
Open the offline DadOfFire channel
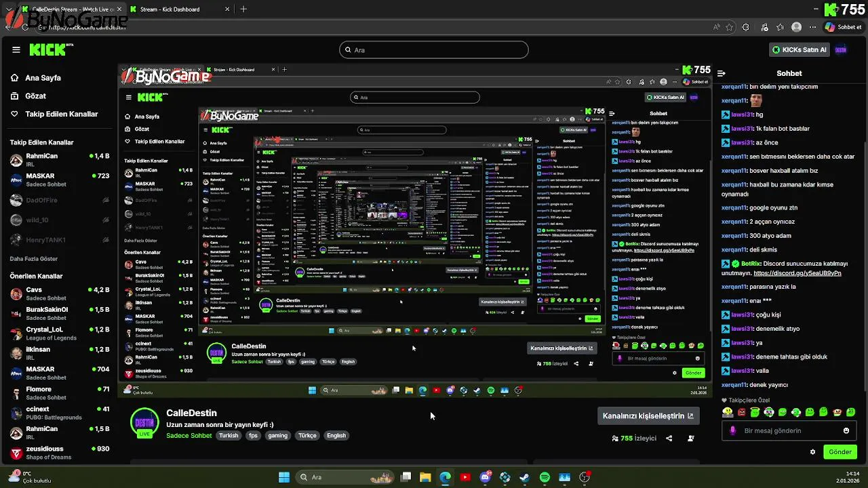point(60,200)
